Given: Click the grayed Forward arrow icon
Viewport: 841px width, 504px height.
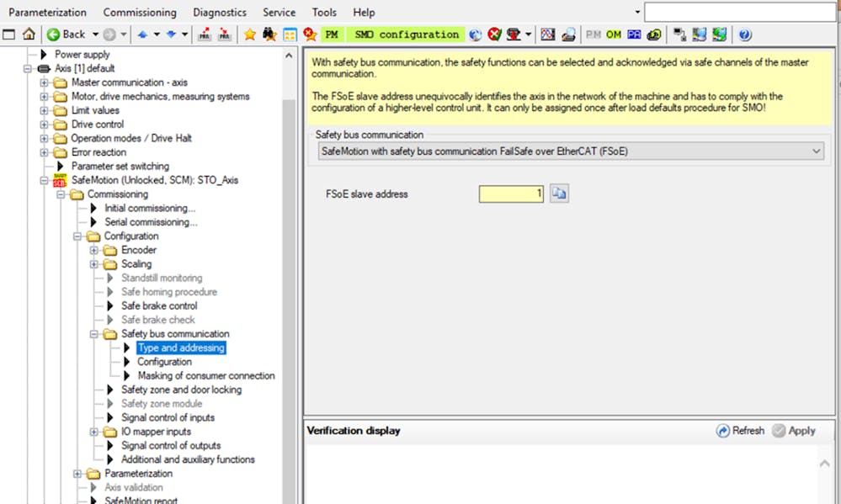Looking at the screenshot, I should 109,34.
